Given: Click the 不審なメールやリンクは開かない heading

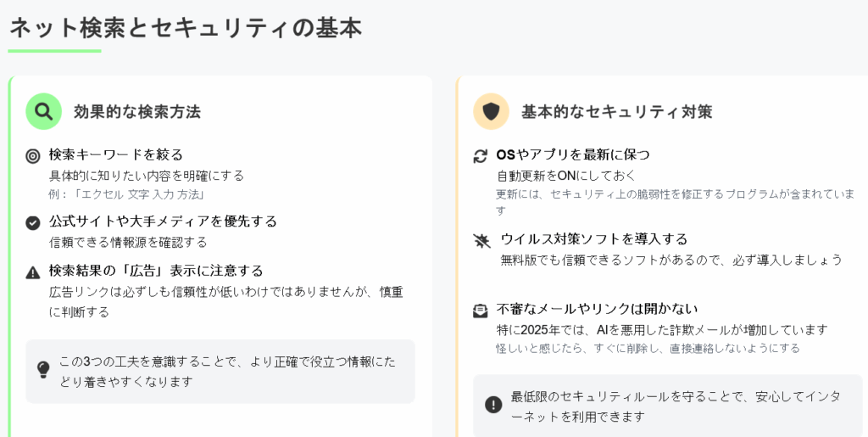Looking at the screenshot, I should pyautogui.click(x=597, y=308).
